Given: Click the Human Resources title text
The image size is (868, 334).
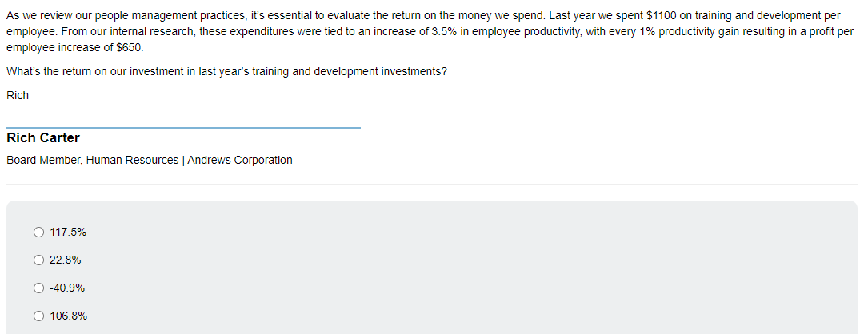Looking at the screenshot, I should (x=132, y=161).
